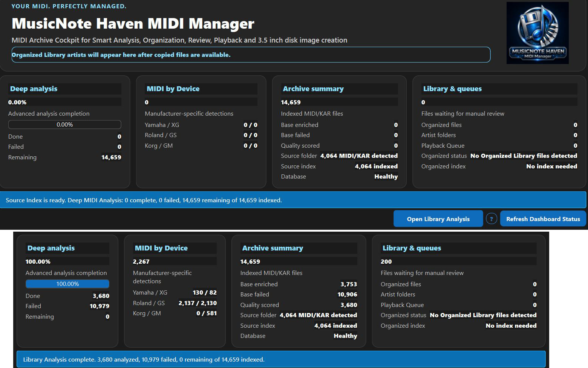Image resolution: width=588 pixels, height=368 pixels.
Task: Click the MIDI Archive Cockpit description line
Action: pyautogui.click(x=179, y=40)
